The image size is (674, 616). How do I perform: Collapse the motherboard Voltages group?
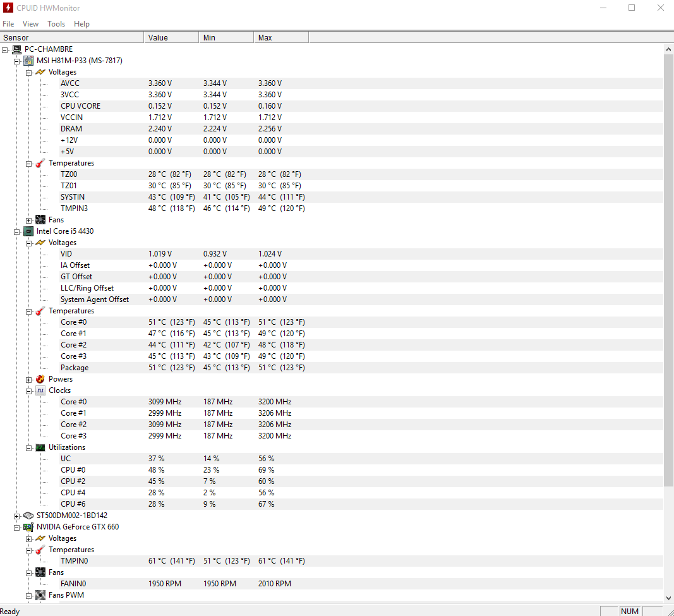pyautogui.click(x=29, y=73)
